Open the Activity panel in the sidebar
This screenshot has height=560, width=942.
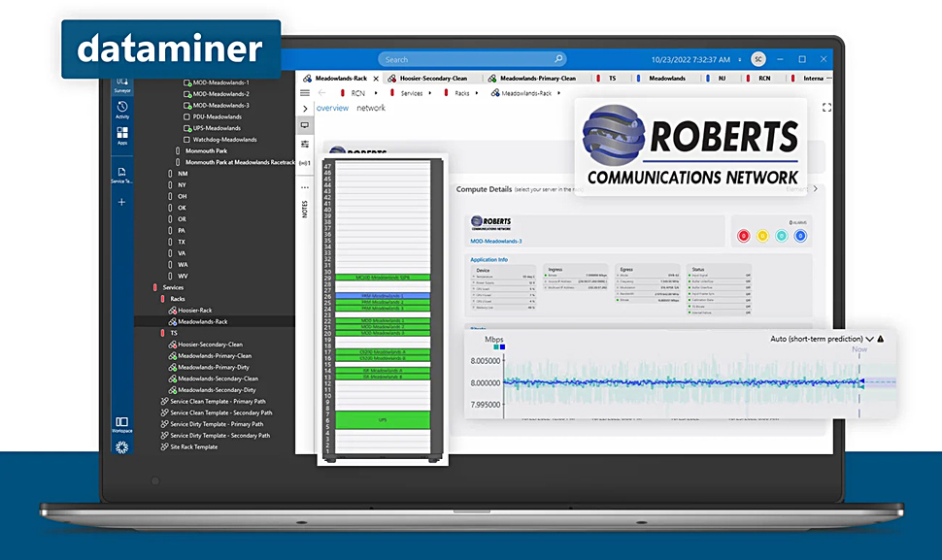pyautogui.click(x=122, y=108)
